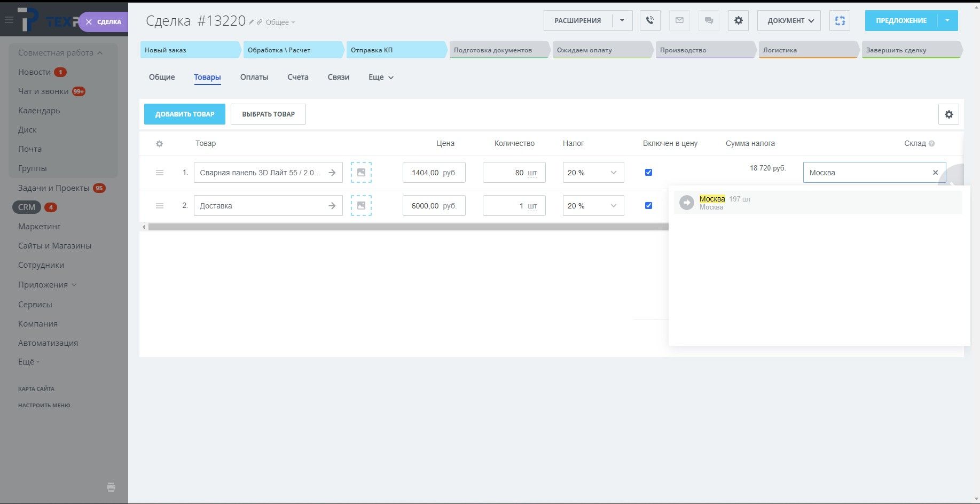Open the 20 % tax dropdown for first product
This screenshot has height=504, width=980.
click(593, 173)
